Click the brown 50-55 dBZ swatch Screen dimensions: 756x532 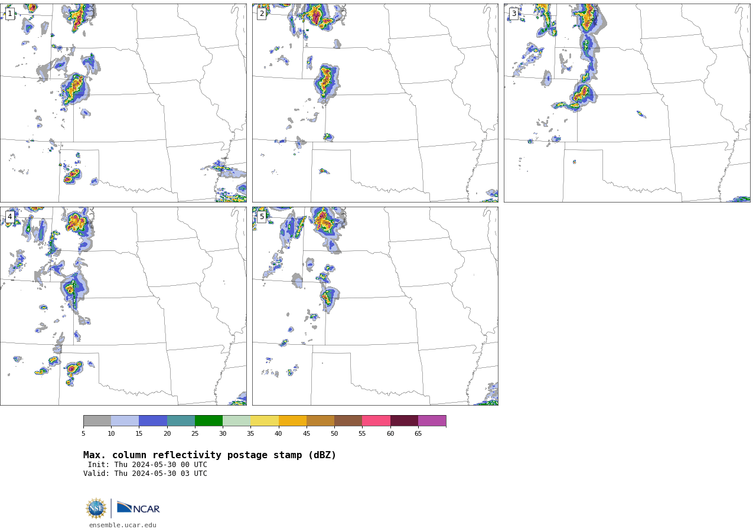(348, 421)
